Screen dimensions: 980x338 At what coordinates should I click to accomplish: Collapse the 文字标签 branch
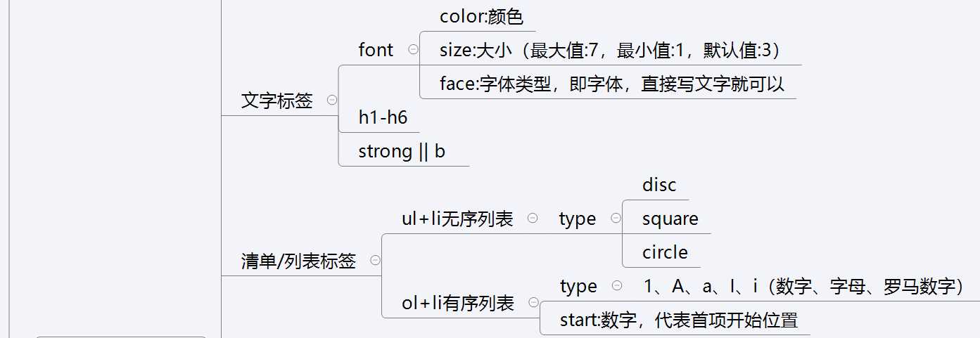(x=332, y=100)
